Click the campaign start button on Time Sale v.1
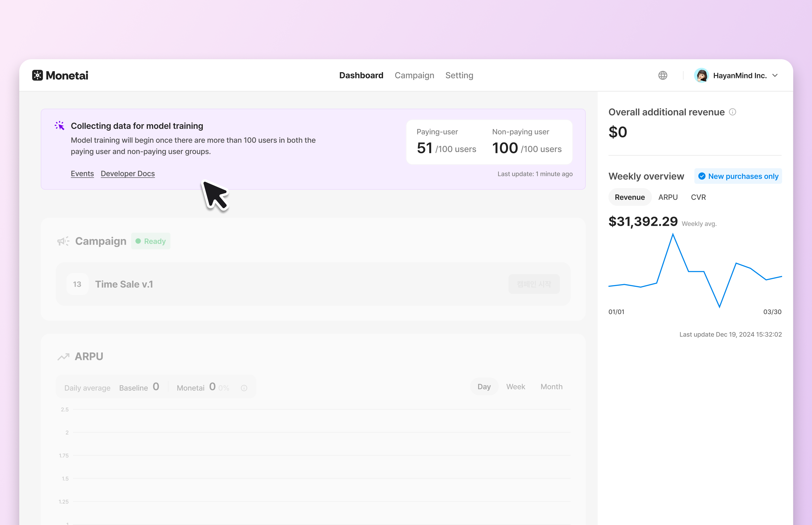The width and height of the screenshot is (812, 525). click(534, 284)
